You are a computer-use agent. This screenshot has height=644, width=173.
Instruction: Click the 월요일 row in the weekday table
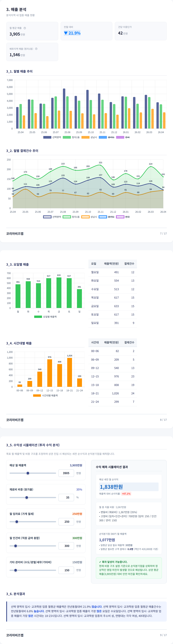[x=113, y=272]
